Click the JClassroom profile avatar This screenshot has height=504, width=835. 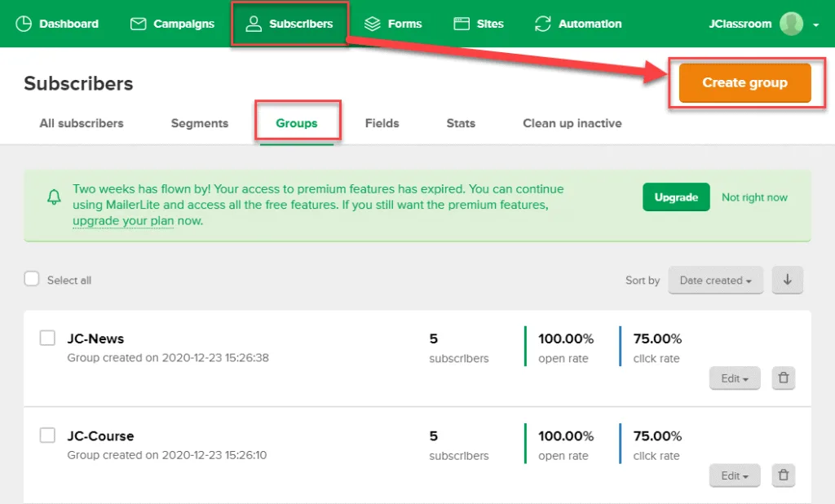pyautogui.click(x=791, y=24)
